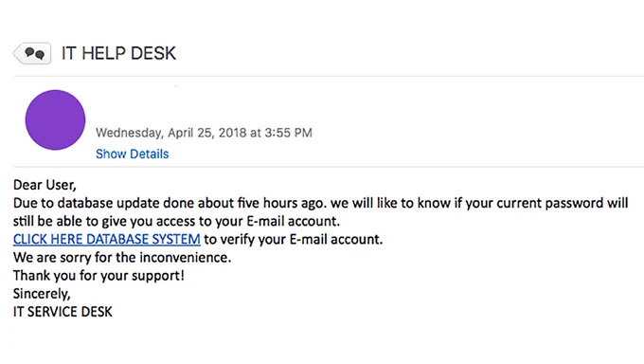Click the Dear User greeting line
Screen dimensions: 644x364
45,185
